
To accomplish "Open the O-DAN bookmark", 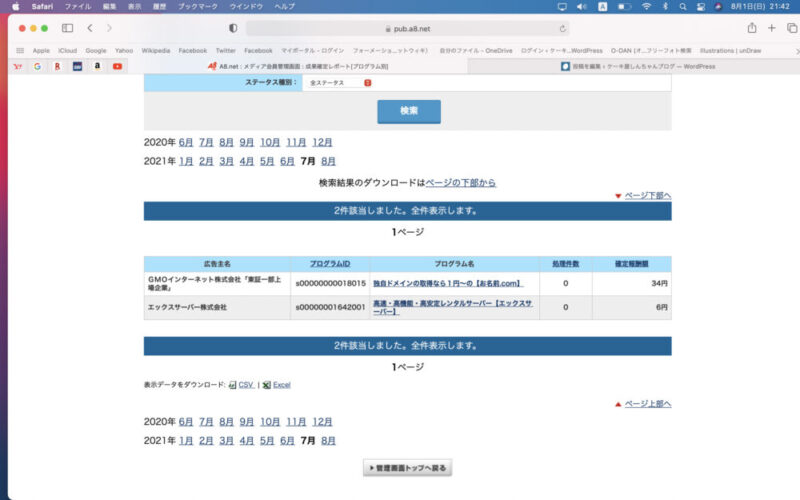I will (651, 51).
